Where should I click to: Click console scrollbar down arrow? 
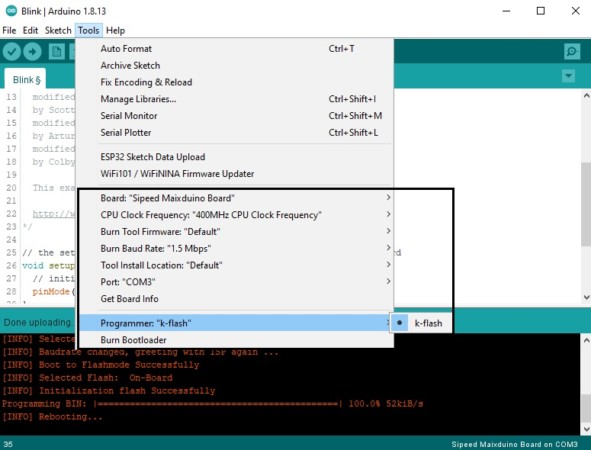click(586, 429)
